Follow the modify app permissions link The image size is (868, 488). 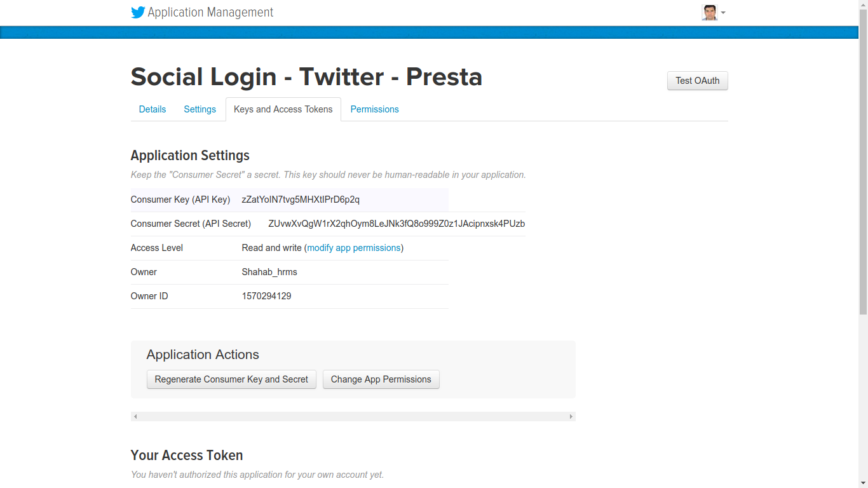click(x=354, y=248)
